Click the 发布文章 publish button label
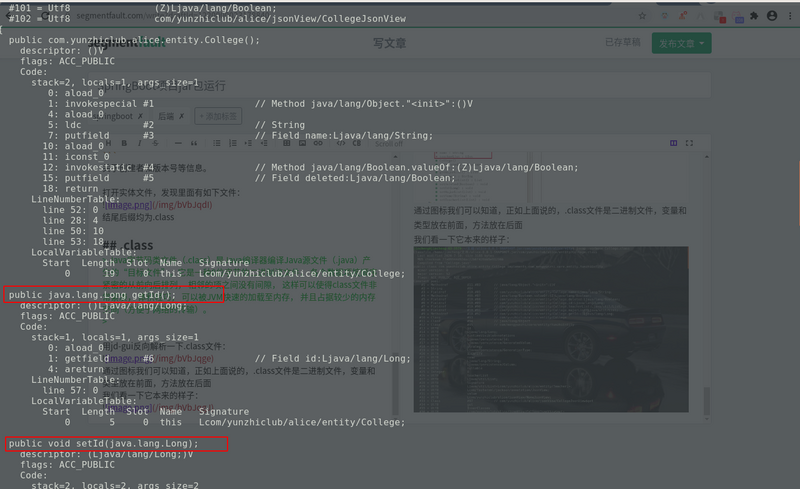 point(677,44)
